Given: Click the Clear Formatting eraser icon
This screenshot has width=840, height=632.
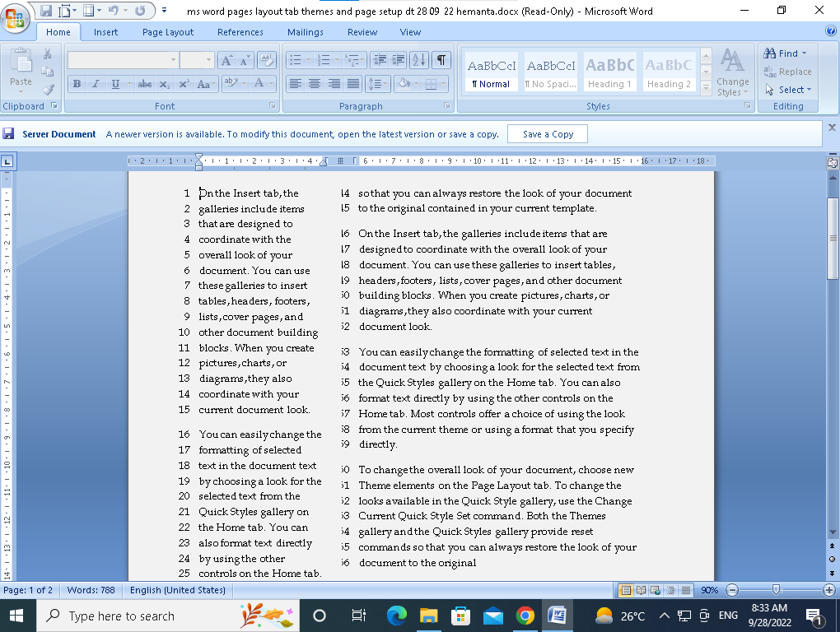Looking at the screenshot, I should point(266,60).
